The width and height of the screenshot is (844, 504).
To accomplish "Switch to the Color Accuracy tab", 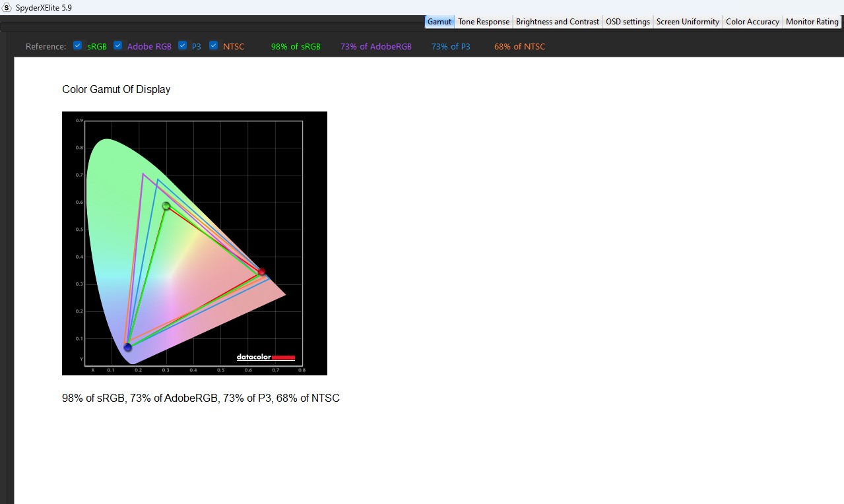I will pos(752,22).
